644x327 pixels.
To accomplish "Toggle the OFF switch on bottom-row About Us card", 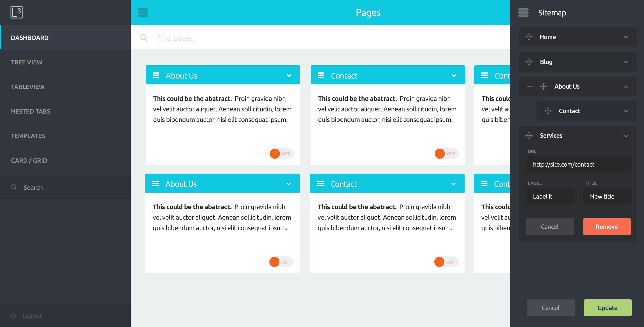I will [281, 262].
